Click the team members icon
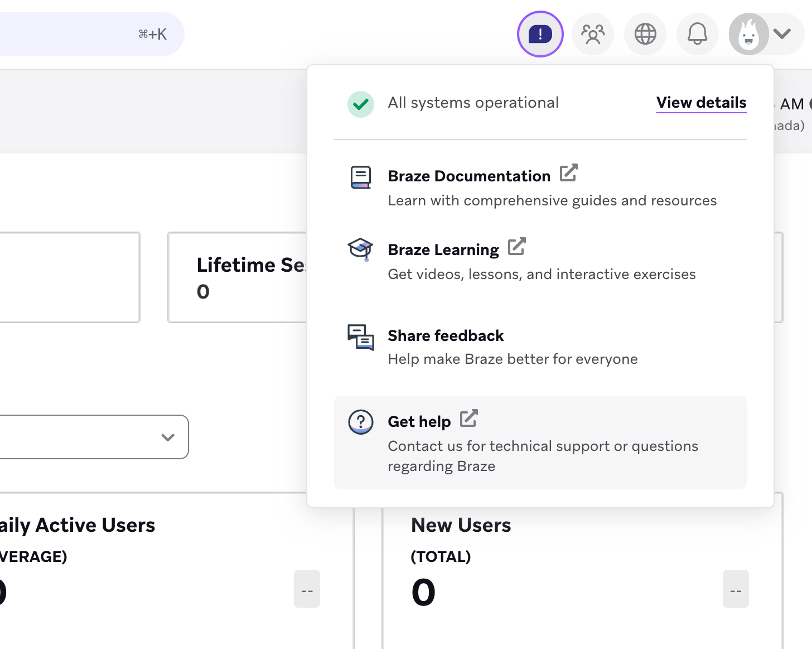 [592, 33]
